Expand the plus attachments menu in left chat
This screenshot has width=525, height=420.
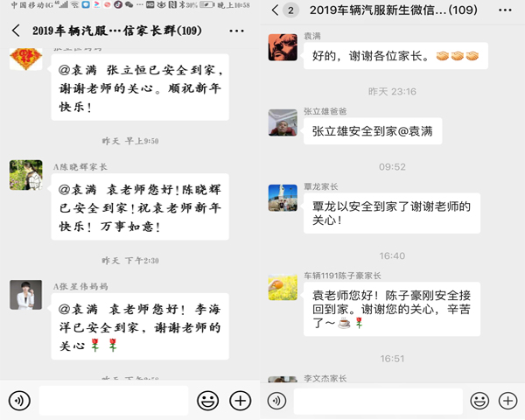click(x=240, y=400)
